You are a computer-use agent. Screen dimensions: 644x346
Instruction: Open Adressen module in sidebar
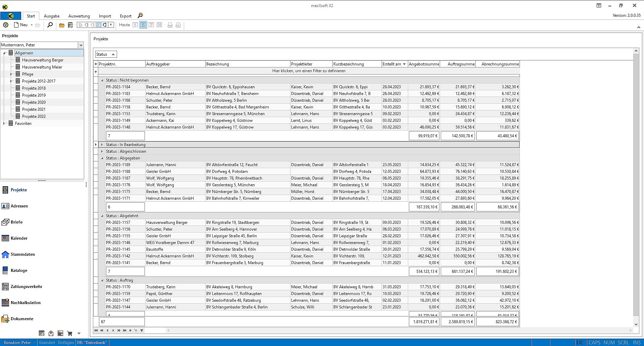[15, 206]
